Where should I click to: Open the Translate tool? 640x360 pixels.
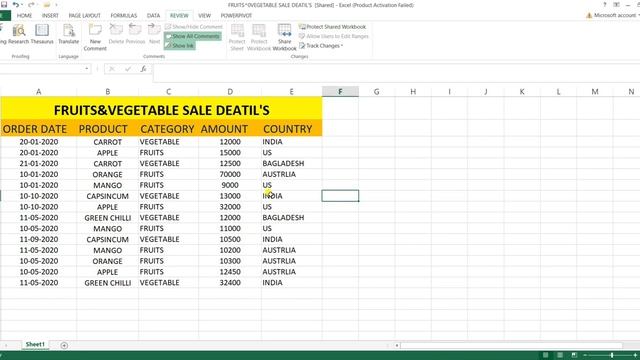pos(69,34)
